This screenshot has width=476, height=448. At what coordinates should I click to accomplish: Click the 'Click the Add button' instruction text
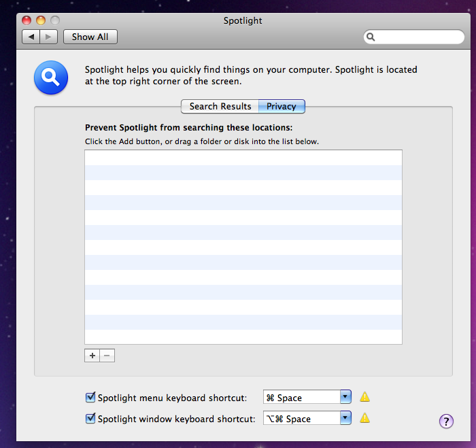[x=202, y=142]
